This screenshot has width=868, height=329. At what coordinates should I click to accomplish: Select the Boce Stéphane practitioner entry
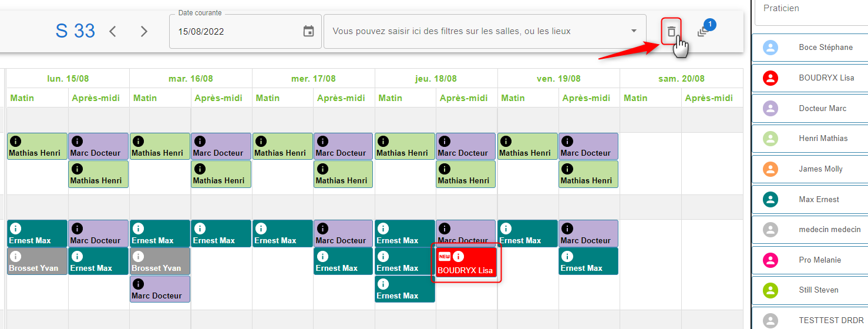825,47
